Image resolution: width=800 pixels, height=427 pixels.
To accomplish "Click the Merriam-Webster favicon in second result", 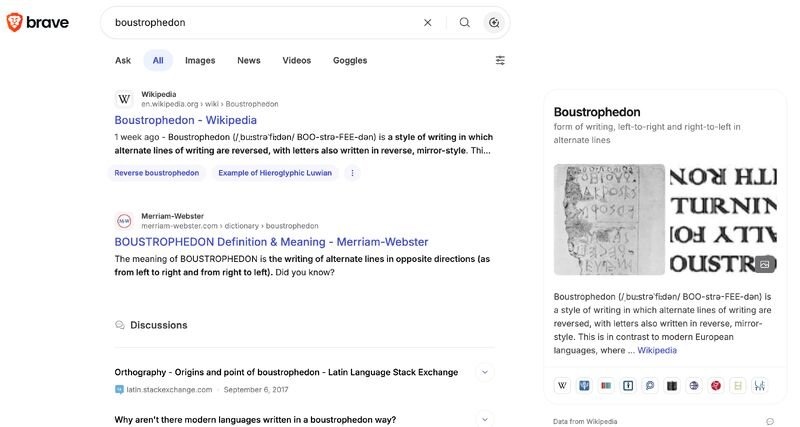I will [124, 221].
